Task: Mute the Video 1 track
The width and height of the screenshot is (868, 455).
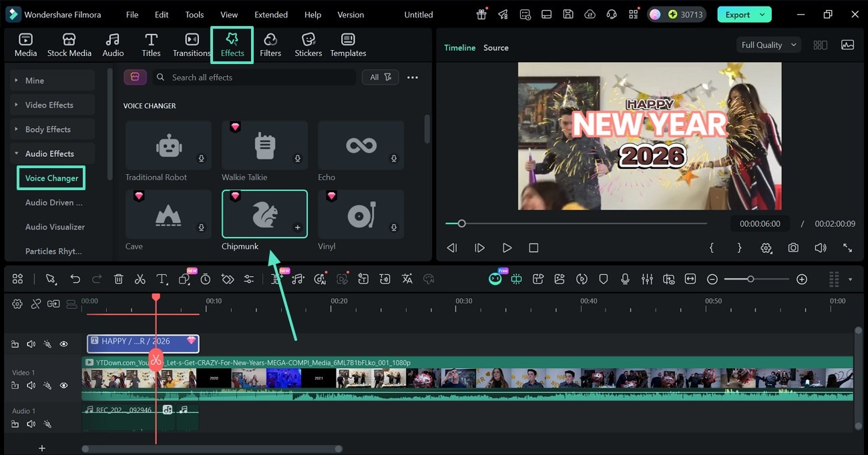Action: click(31, 386)
